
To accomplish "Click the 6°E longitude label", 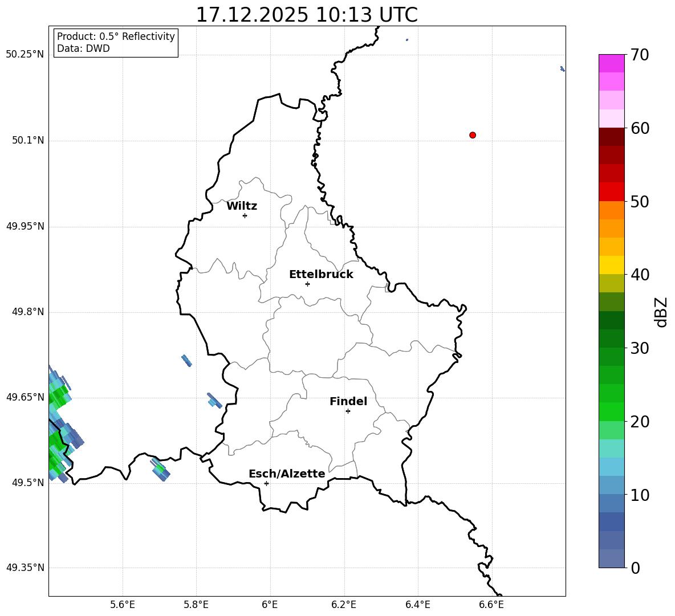I will [x=270, y=605].
